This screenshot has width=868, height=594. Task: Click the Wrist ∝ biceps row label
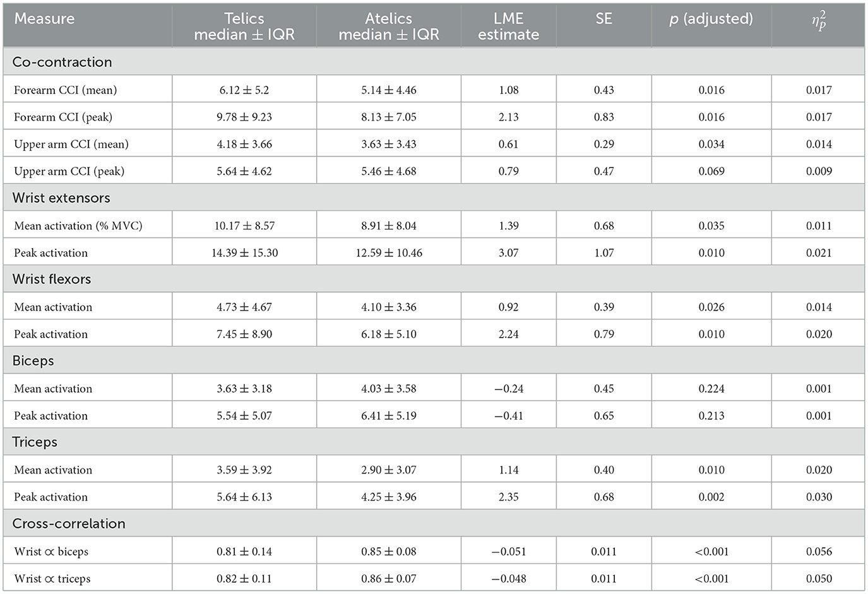pos(51,552)
